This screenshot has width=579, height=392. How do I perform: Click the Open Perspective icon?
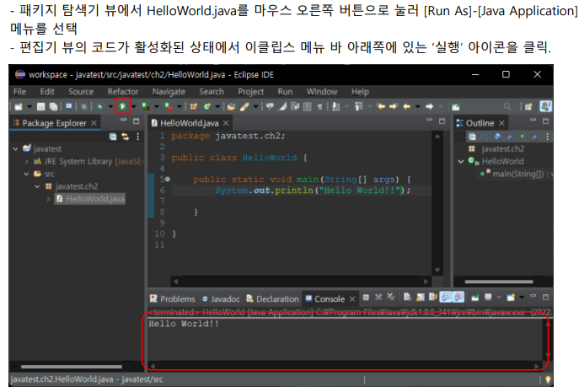pyautogui.click(x=528, y=107)
